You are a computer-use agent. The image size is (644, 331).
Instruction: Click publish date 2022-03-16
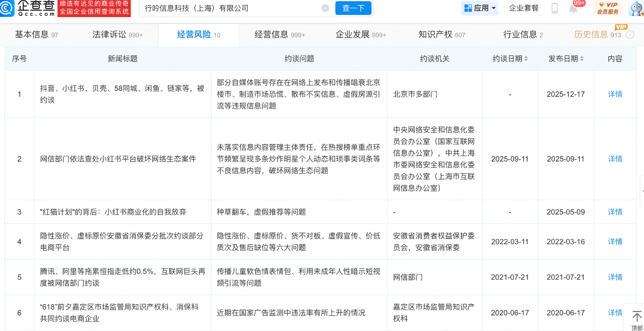tap(566, 242)
